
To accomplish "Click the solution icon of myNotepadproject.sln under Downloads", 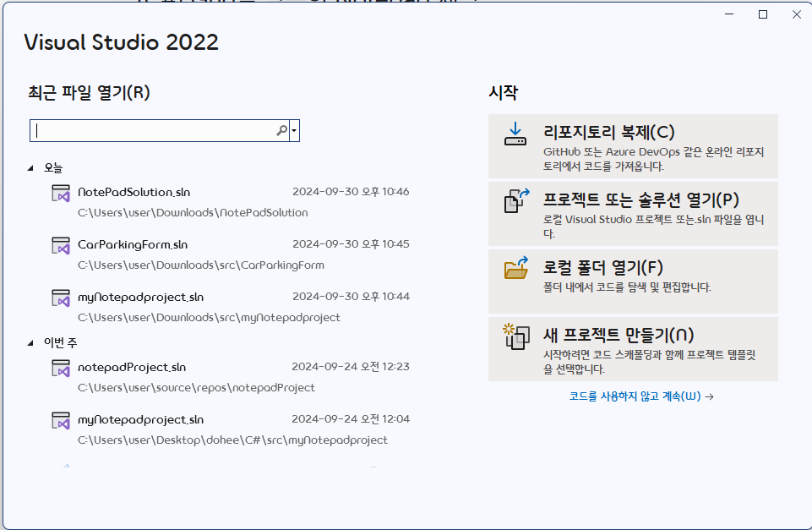I will pyautogui.click(x=61, y=298).
